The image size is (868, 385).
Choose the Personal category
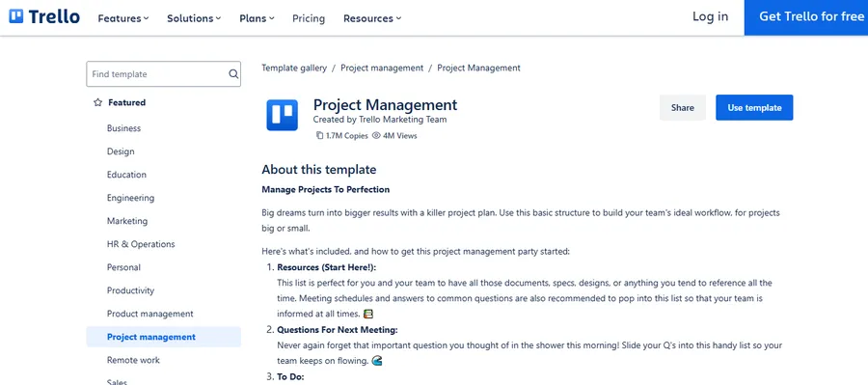click(x=123, y=267)
